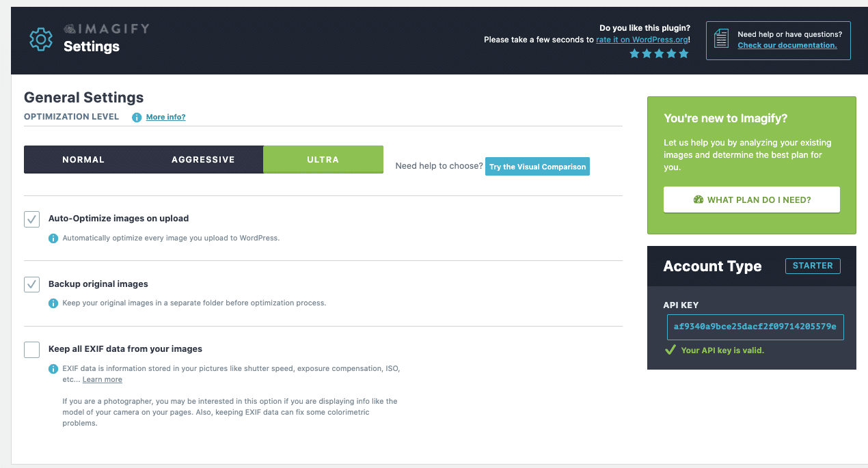
Task: Click the OPTIMIZATION LEVEL label
Action: tap(71, 117)
